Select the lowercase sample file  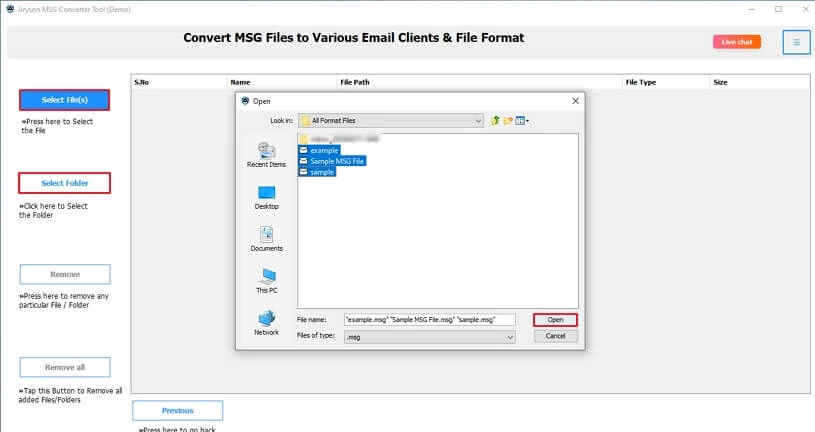tap(317, 172)
